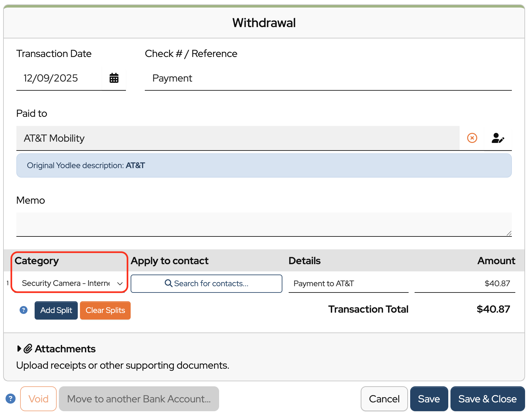This screenshot has height=420, width=532.
Task: Click the magnifier in contact search
Action: tap(168, 283)
